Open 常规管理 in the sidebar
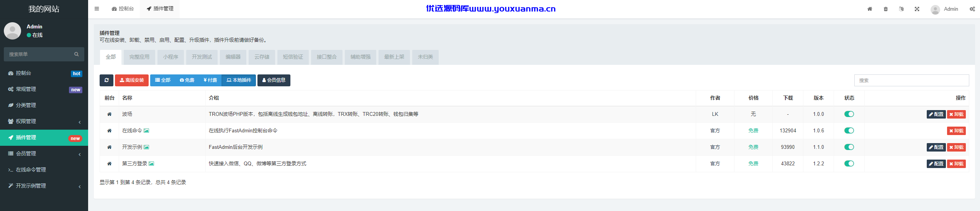Screen dimensions: 980x211 [44, 89]
